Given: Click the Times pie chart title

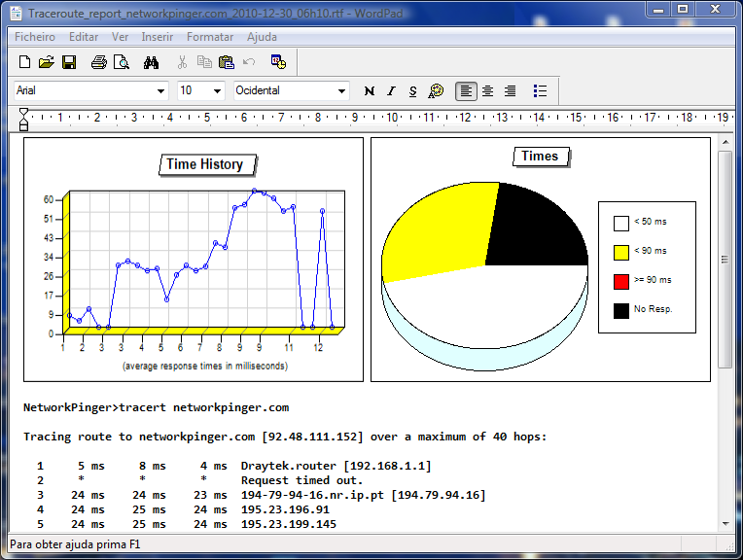Looking at the screenshot, I should [542, 157].
